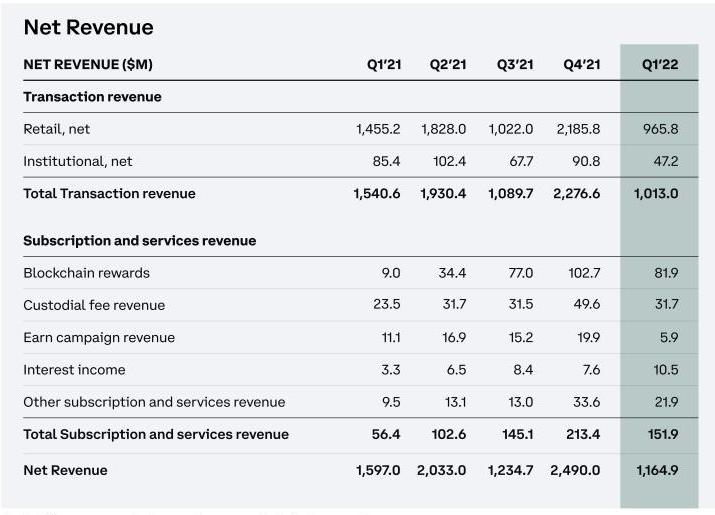715x515 pixels.
Task: Select the Transaction revenue section heading
Action: click(92, 97)
